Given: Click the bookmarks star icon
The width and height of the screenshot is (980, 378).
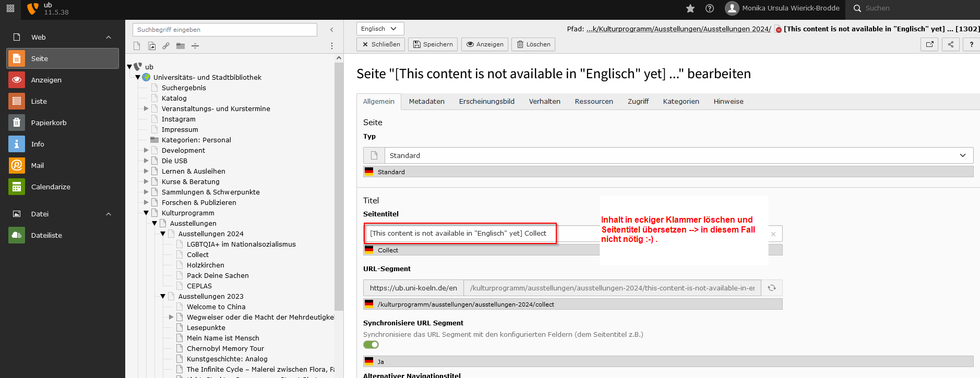Looking at the screenshot, I should pos(690,8).
